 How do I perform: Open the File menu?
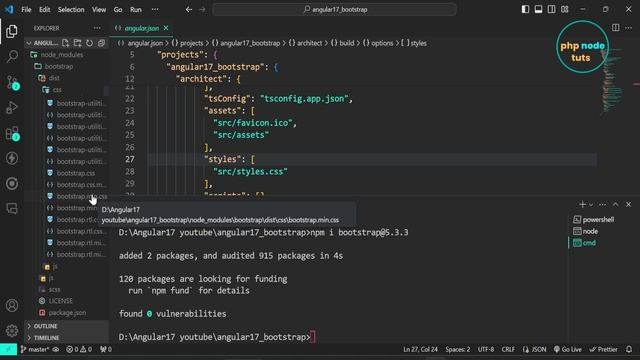(26, 9)
